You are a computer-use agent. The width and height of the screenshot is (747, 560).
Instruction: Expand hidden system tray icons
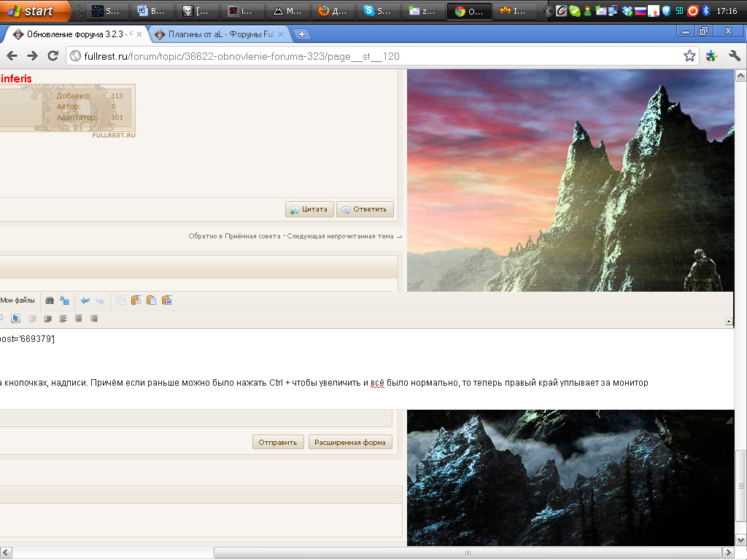point(549,11)
